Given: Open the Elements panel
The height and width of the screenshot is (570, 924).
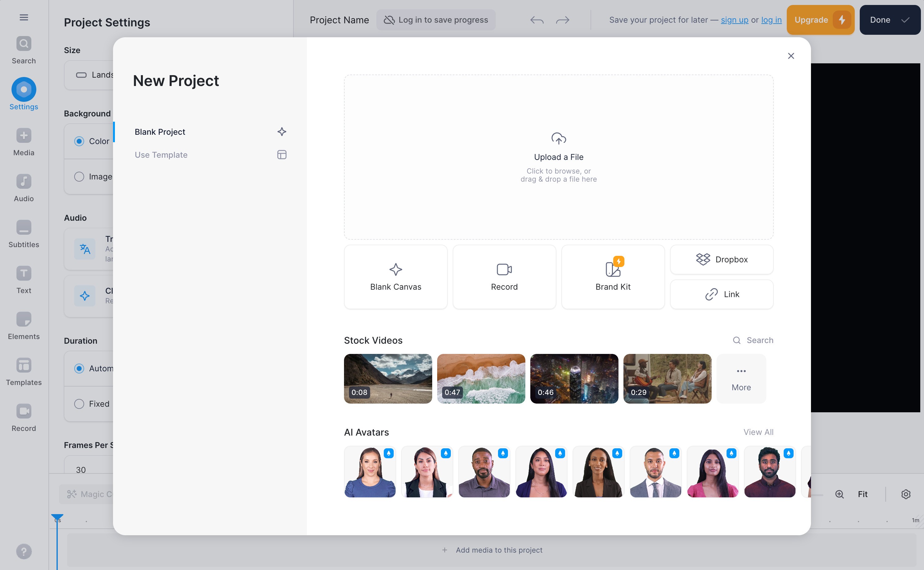Looking at the screenshot, I should [x=23, y=325].
